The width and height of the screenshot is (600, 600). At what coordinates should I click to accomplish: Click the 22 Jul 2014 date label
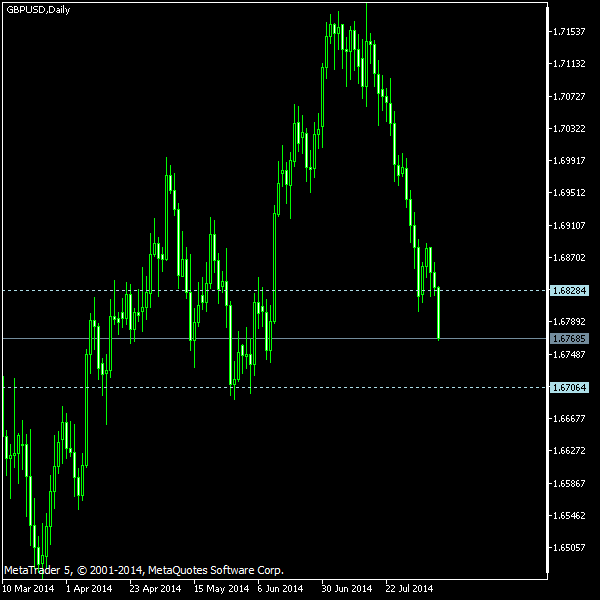[409, 589]
